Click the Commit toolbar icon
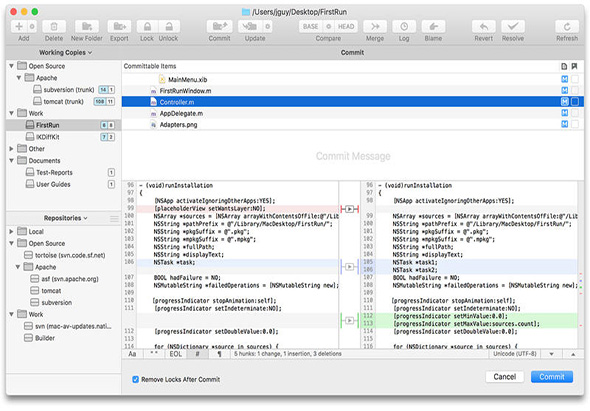Viewport: 590px width, 411px height. [220, 27]
